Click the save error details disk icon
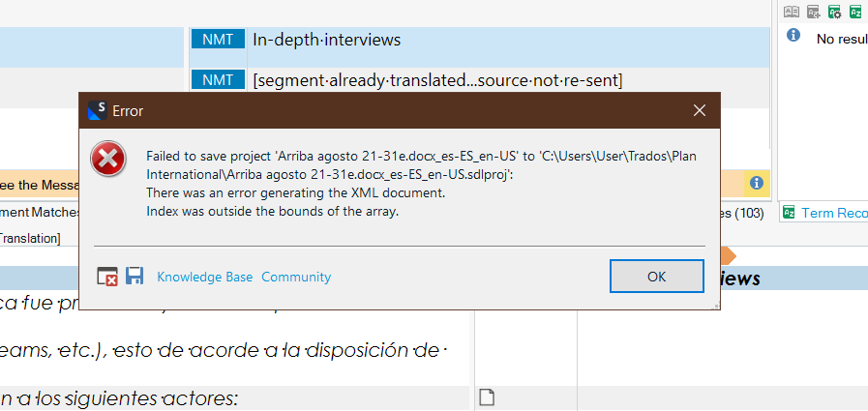This screenshot has height=411, width=868. point(135,277)
